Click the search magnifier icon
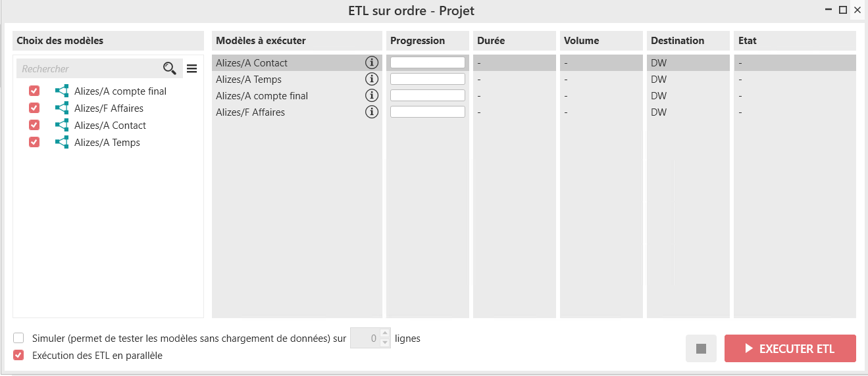 [169, 68]
